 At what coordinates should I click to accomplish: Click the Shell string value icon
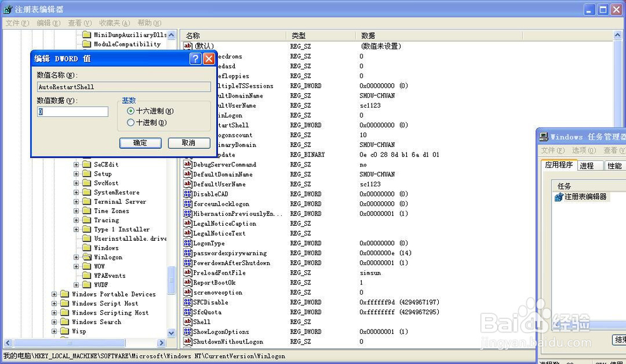tap(188, 321)
